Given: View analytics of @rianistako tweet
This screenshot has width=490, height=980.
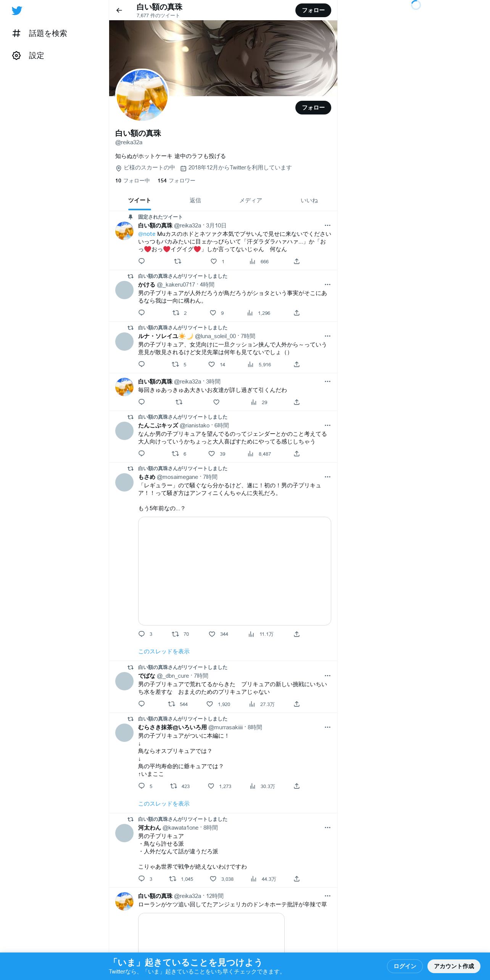Looking at the screenshot, I should tap(251, 454).
